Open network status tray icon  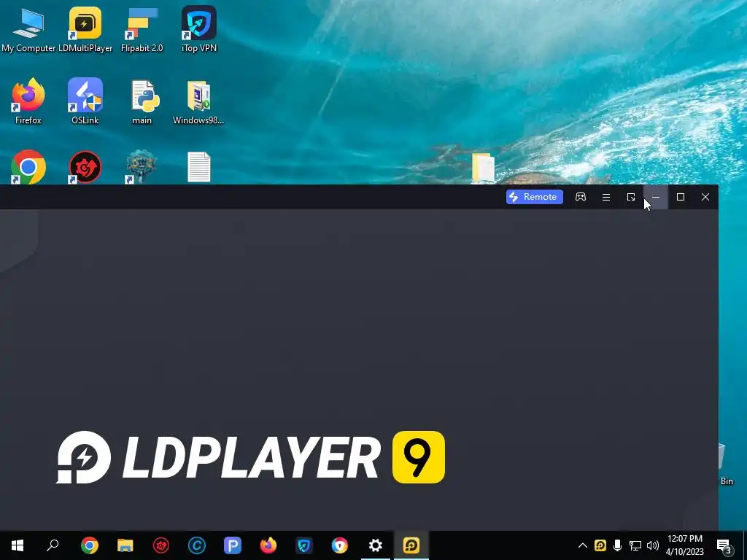tap(635, 545)
